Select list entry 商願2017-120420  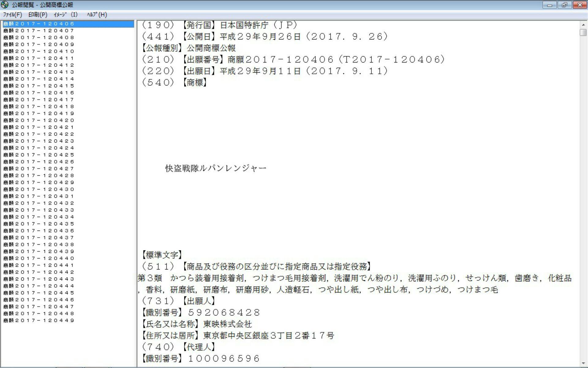tap(39, 120)
